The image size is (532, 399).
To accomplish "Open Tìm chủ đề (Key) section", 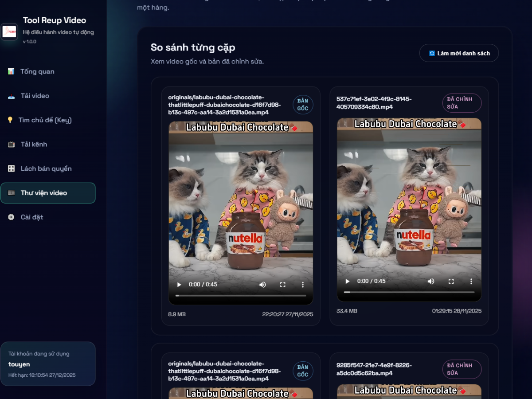I will 45,120.
